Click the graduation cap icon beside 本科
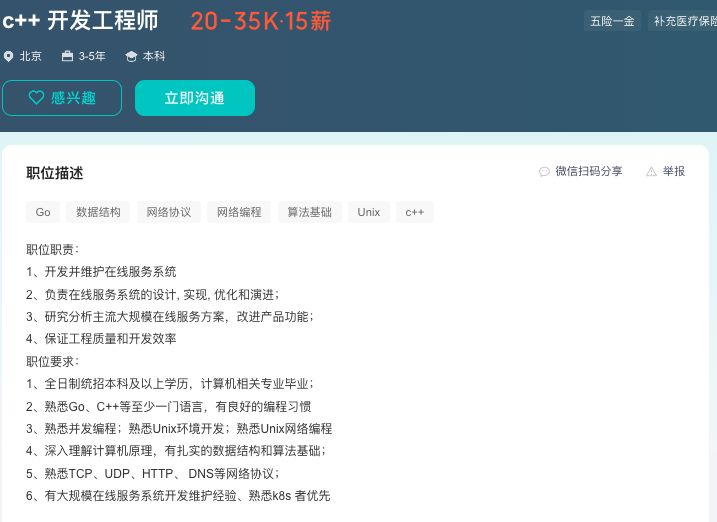 131,56
